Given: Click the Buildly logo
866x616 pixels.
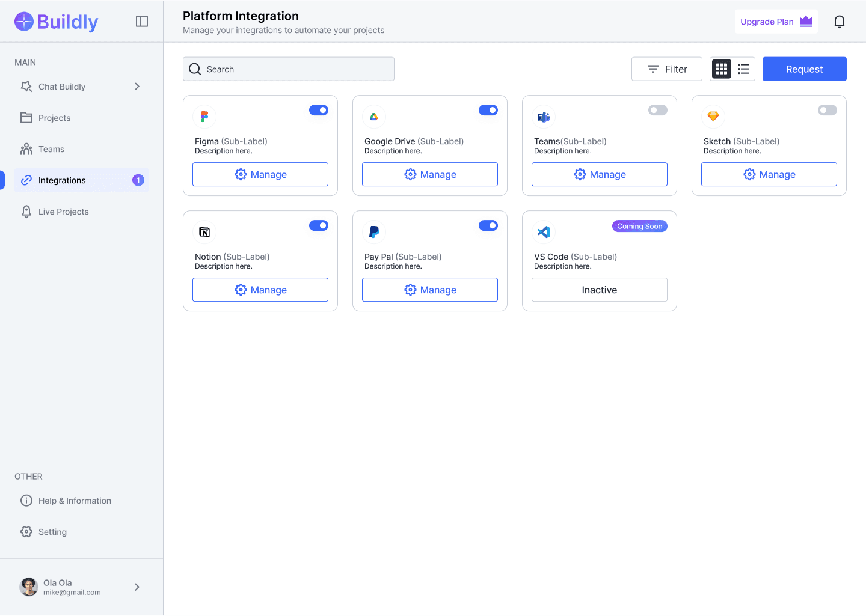Looking at the screenshot, I should [56, 22].
